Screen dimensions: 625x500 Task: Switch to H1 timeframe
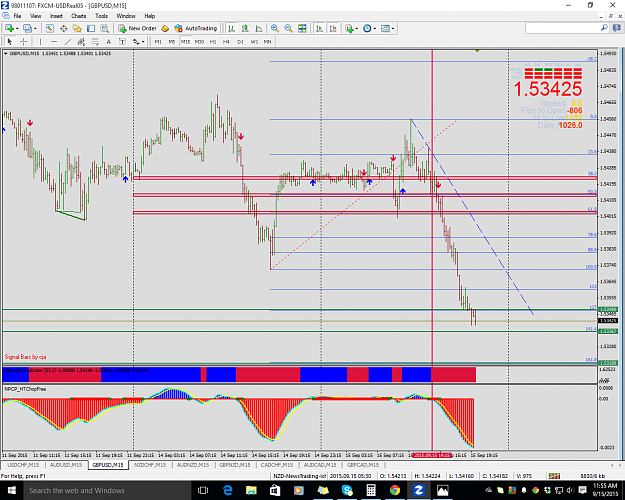(213, 41)
